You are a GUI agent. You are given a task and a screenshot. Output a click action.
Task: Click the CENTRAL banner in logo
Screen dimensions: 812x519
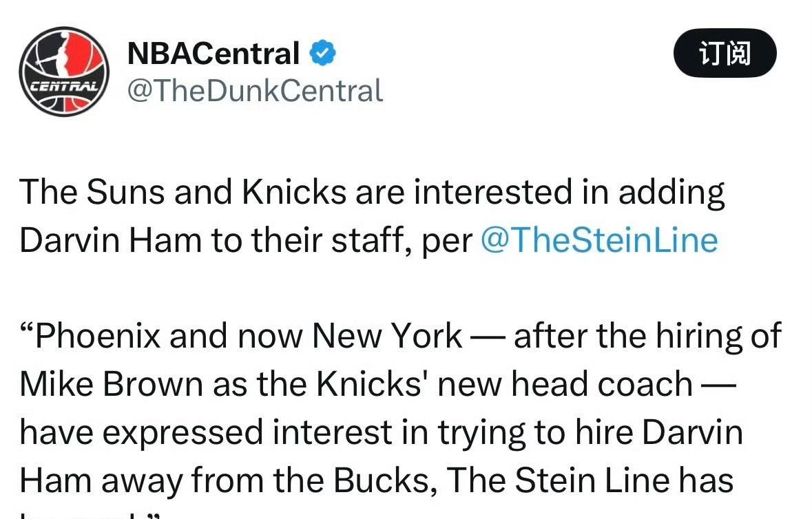pos(63,85)
